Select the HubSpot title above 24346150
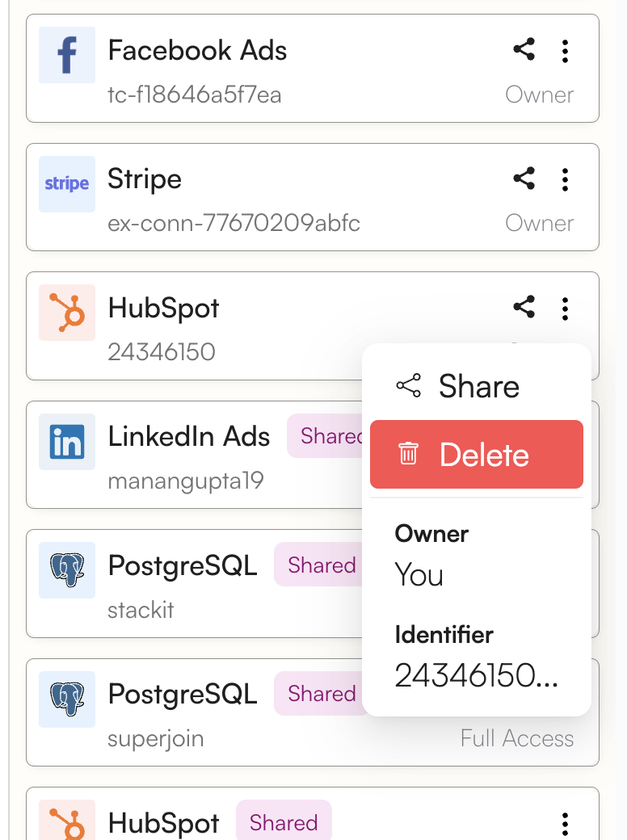 tap(163, 309)
